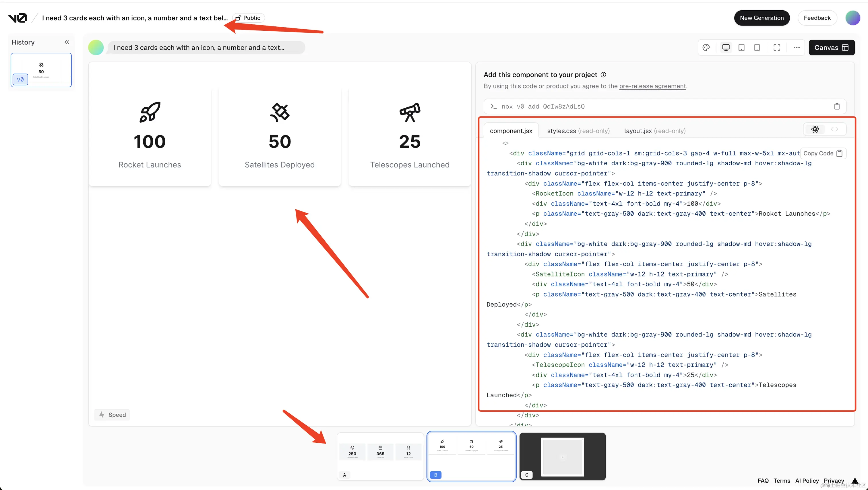Click the satellite icon

pos(280,112)
